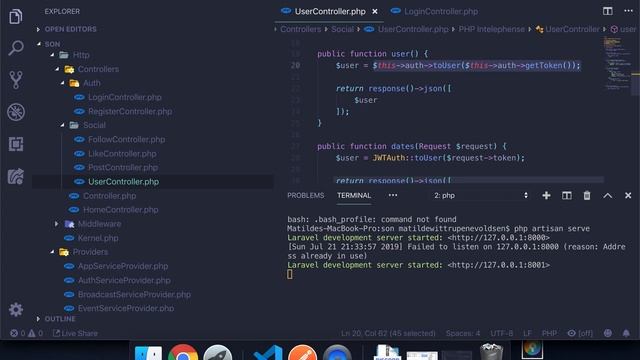Switch to the PROBLEMS panel tab
This screenshot has height=360, width=640.
pyautogui.click(x=305, y=196)
